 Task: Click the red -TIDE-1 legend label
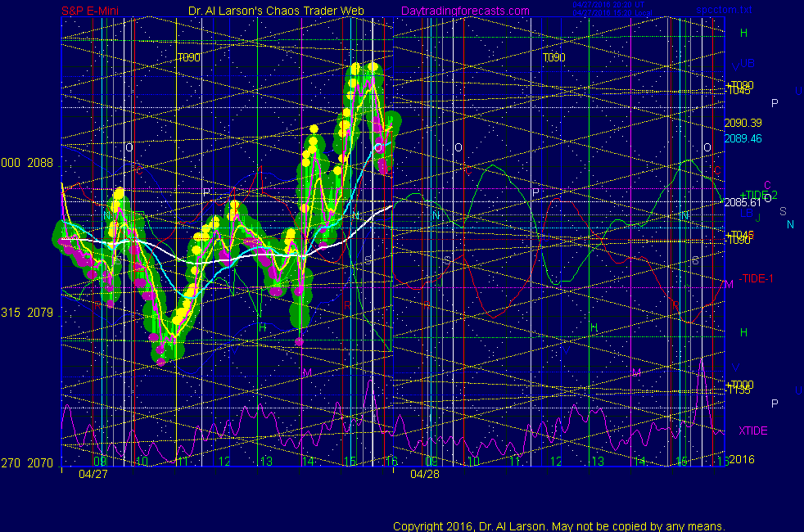point(757,278)
